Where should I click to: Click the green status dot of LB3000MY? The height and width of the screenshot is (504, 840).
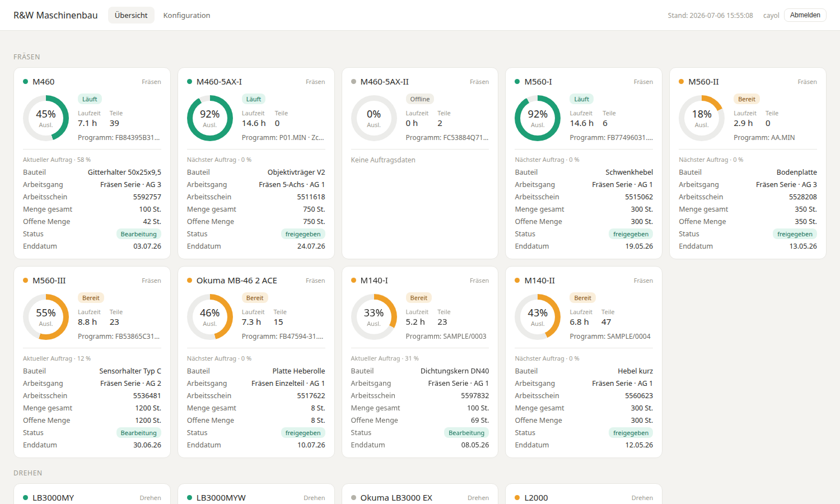pos(25,497)
